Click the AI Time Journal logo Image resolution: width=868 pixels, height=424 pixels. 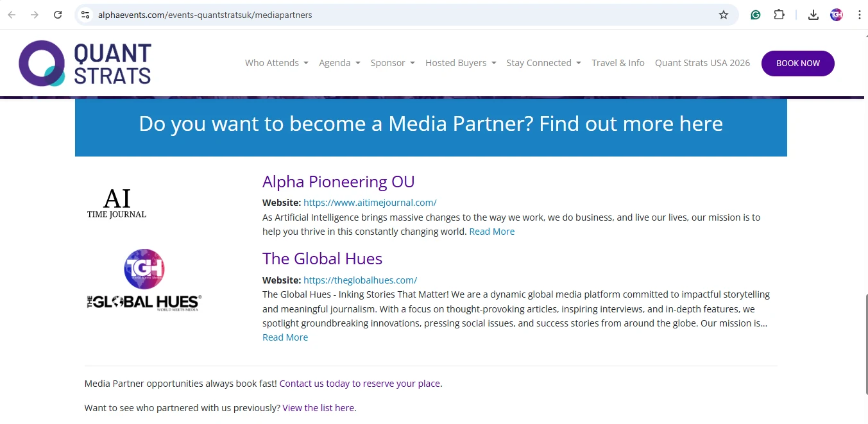pos(116,201)
